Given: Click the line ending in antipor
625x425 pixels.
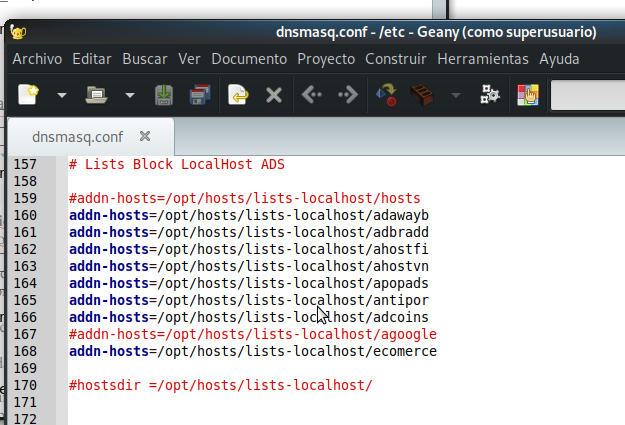Looking at the screenshot, I should 249,300.
